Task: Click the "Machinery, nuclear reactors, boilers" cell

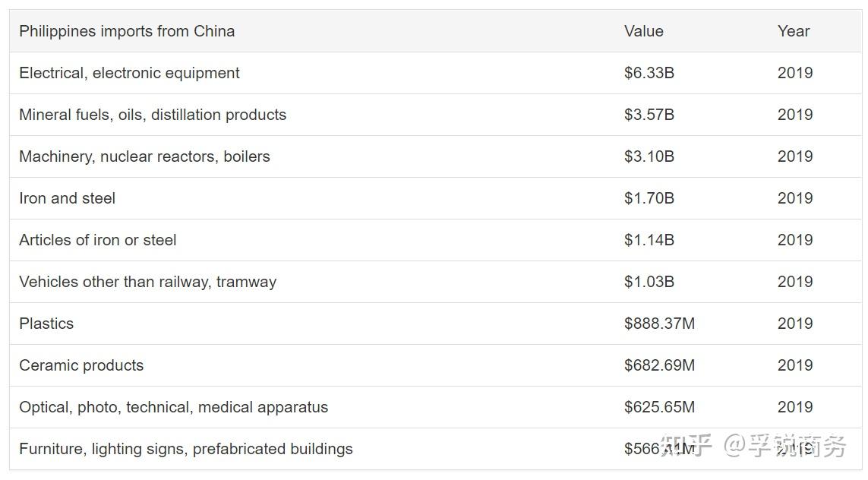Action: [144, 156]
